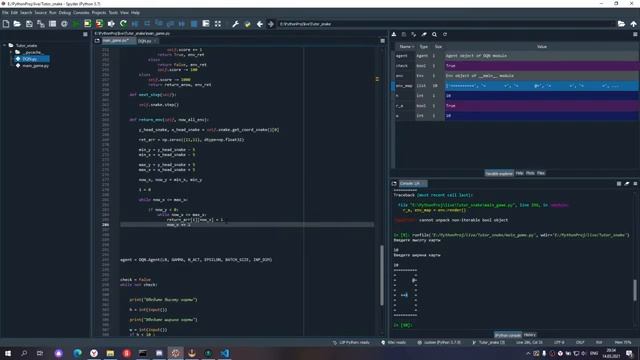Go back with the left arrow
640x360 pixels.
click(x=260, y=24)
